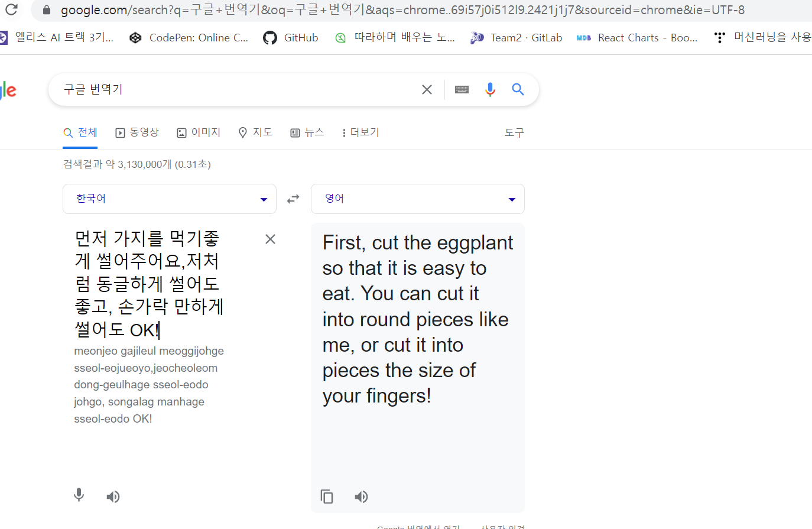Click the Google logo
The width and height of the screenshot is (812, 529).
pyautogui.click(x=8, y=90)
